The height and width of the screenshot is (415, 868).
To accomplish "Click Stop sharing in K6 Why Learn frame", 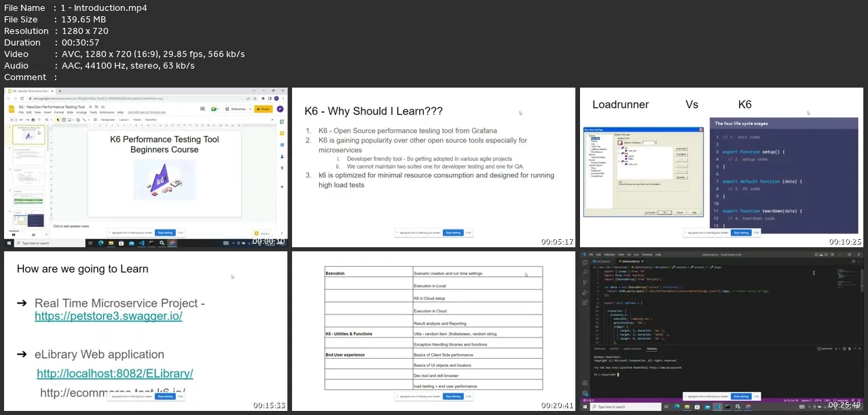I will pyautogui.click(x=453, y=232).
